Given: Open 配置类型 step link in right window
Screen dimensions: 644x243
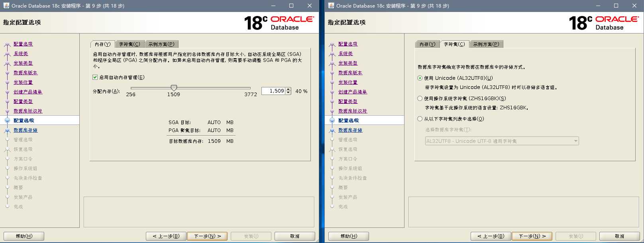Looking at the screenshot, I should [x=348, y=101].
